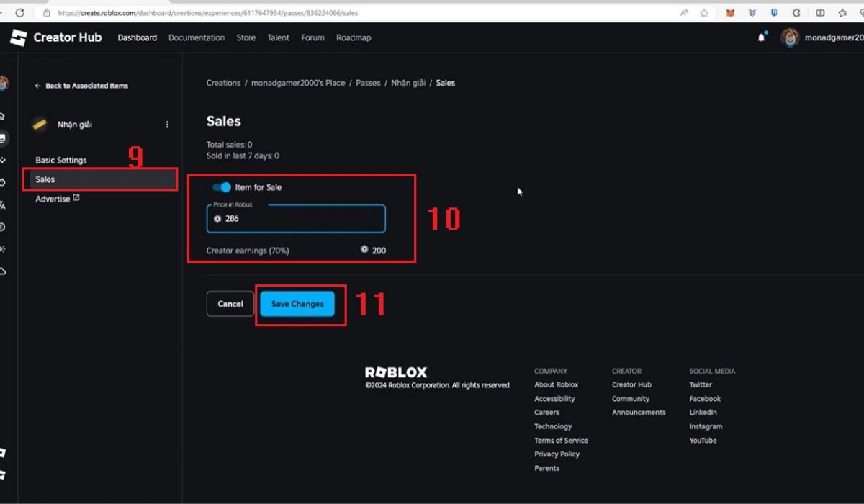The height and width of the screenshot is (504, 864).
Task: Open the browser favorites list icon
Action: coord(842,13)
